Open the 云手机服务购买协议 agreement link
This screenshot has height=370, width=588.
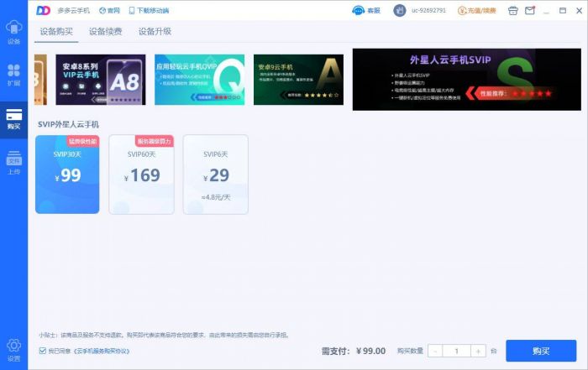[102, 351]
